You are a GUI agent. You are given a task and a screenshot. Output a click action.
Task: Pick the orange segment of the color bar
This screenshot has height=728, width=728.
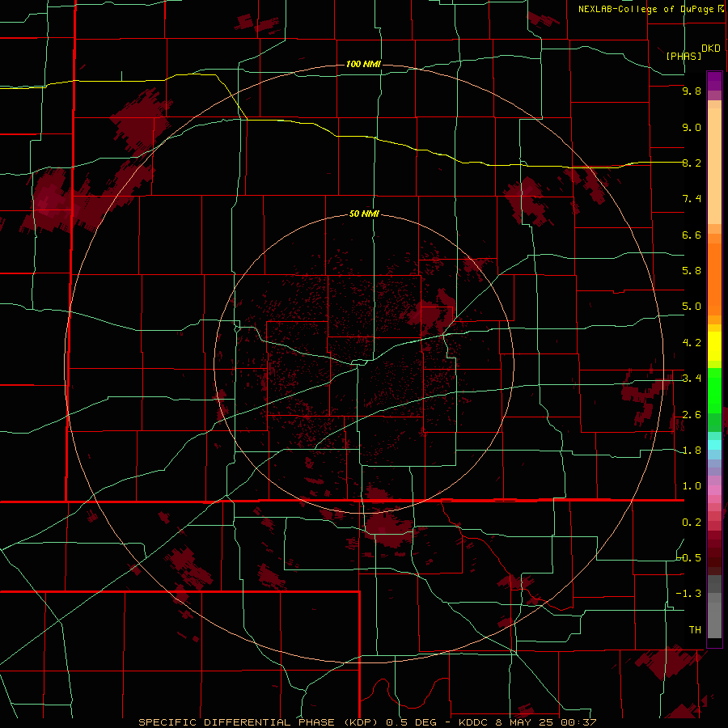coord(714,280)
